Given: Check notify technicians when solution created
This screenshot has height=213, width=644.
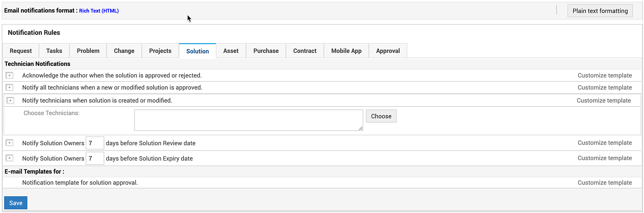Looking at the screenshot, I should coord(10,100).
